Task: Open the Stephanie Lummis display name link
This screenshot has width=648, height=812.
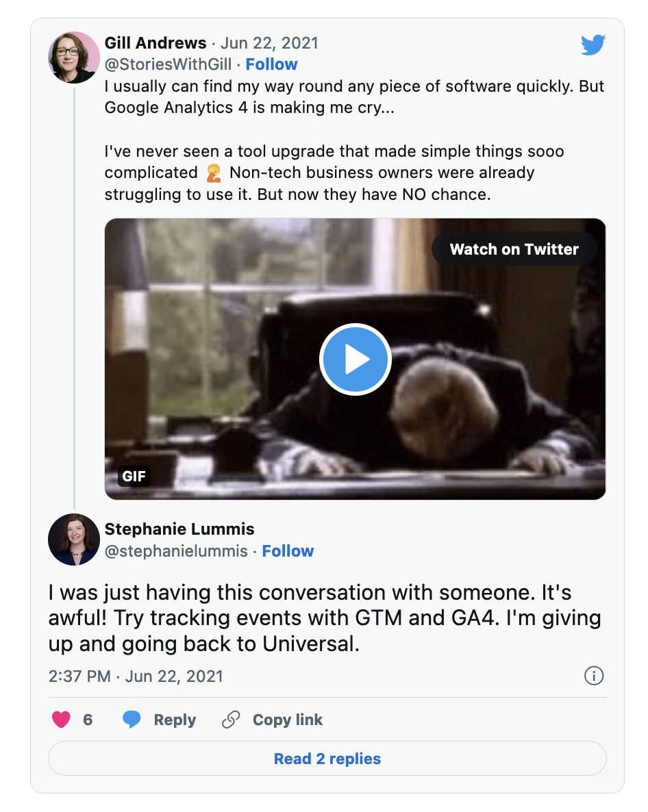Action: (179, 529)
